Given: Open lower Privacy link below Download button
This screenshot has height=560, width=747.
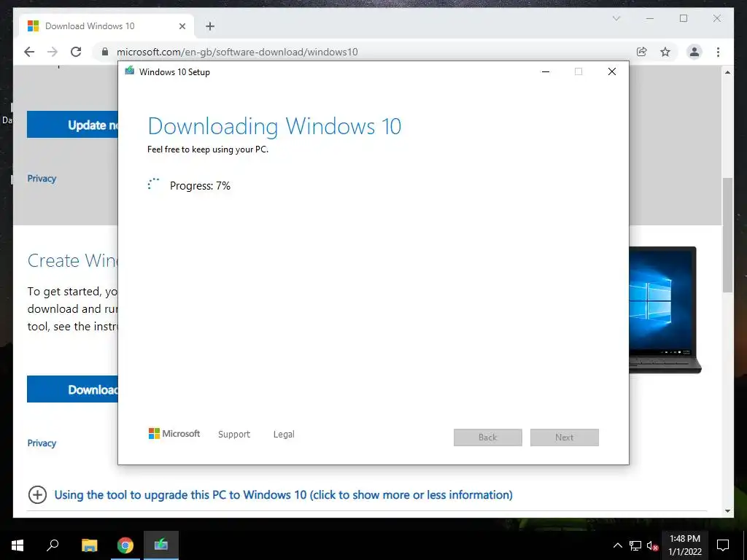Looking at the screenshot, I should pyautogui.click(x=42, y=443).
